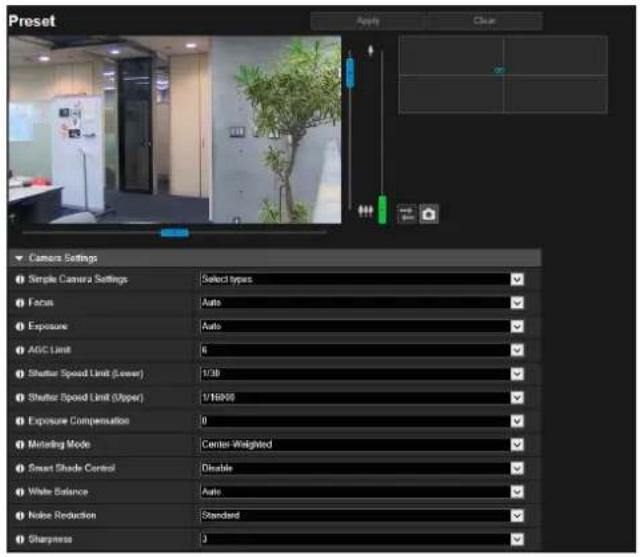Viewport: 640px width, 557px height.
Task: Click the switch arrows button beside the camera icon
Action: [x=407, y=214]
